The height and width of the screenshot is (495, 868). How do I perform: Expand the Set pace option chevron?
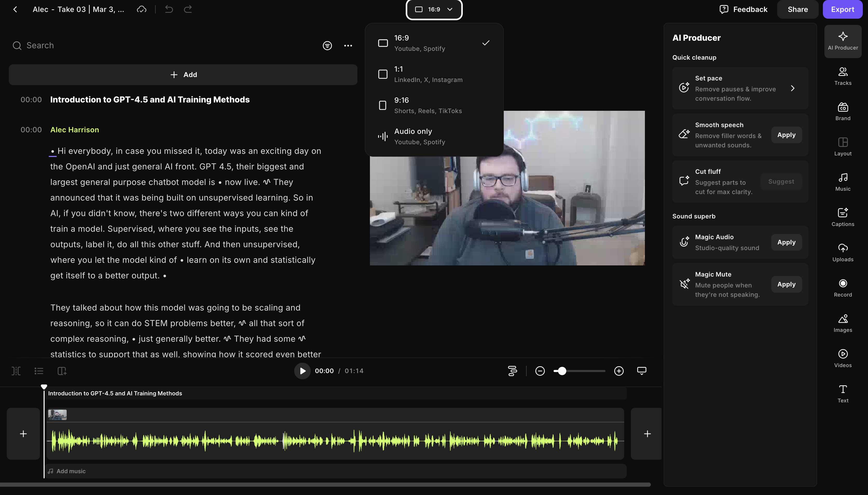coord(792,88)
